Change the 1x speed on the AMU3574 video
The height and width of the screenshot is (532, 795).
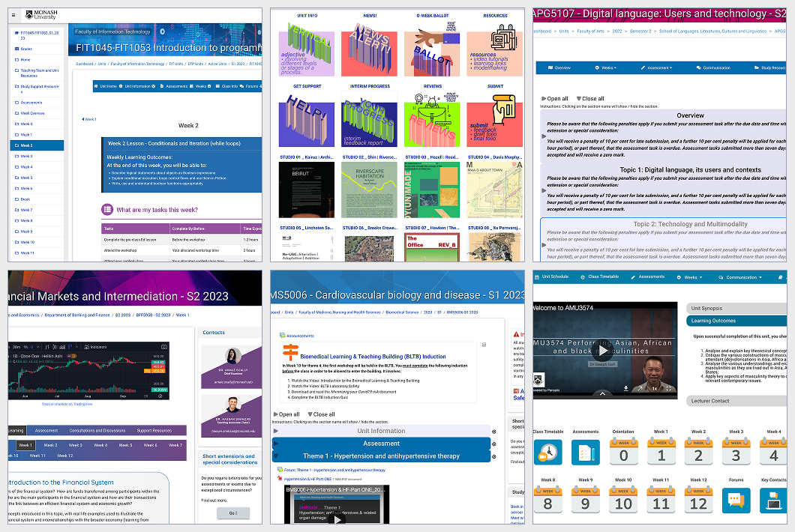[654, 389]
